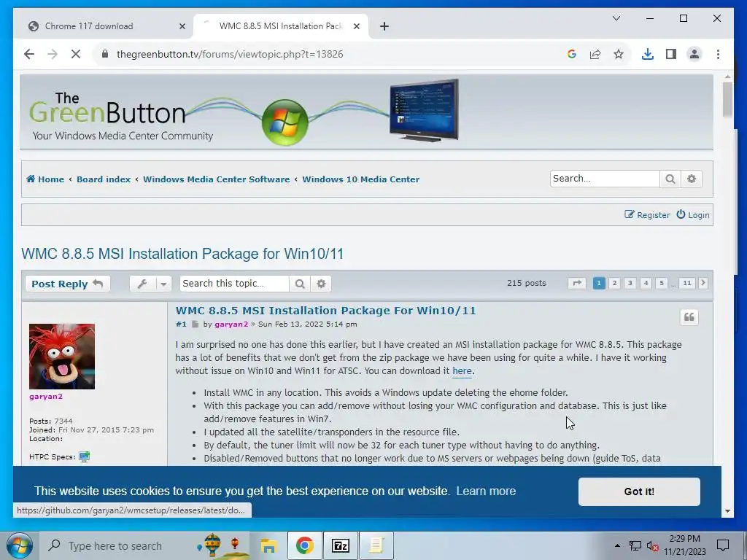The height and width of the screenshot is (560, 747).
Task: Go to page 5 of the topic
Action: click(x=662, y=284)
